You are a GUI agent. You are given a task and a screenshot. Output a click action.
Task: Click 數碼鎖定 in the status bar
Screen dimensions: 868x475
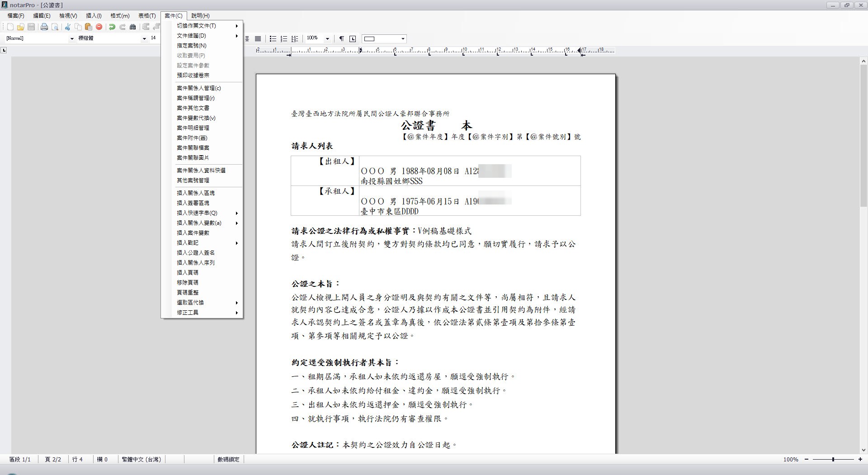(228, 459)
